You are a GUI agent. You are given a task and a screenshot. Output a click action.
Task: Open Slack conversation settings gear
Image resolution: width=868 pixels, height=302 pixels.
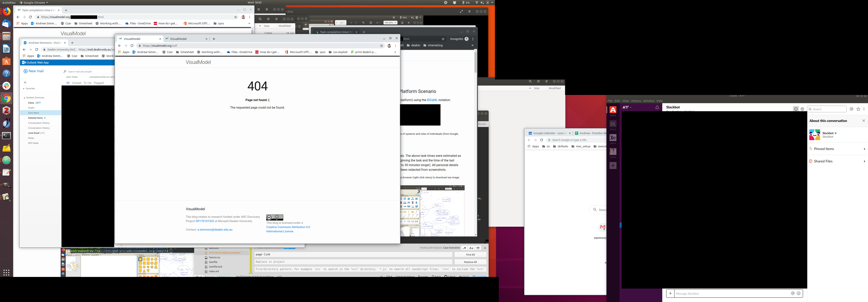pyautogui.click(x=802, y=109)
